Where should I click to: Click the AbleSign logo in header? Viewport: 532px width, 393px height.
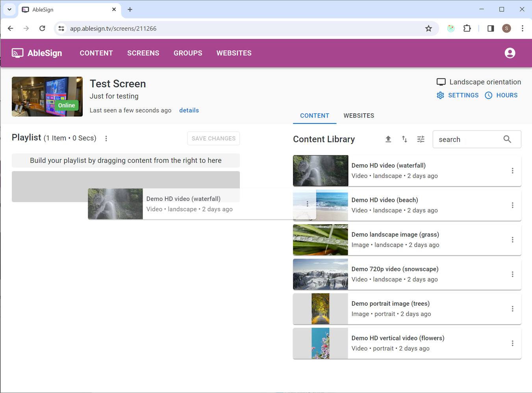(x=37, y=53)
